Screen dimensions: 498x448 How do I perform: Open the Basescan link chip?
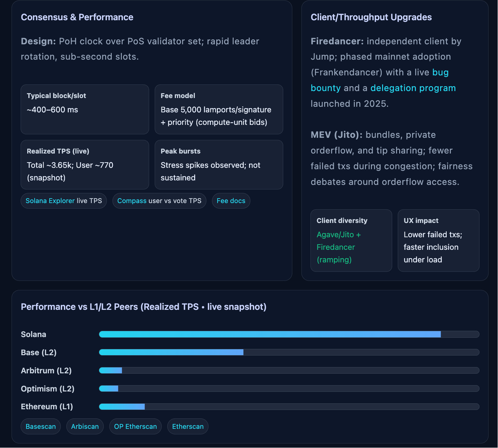41,426
